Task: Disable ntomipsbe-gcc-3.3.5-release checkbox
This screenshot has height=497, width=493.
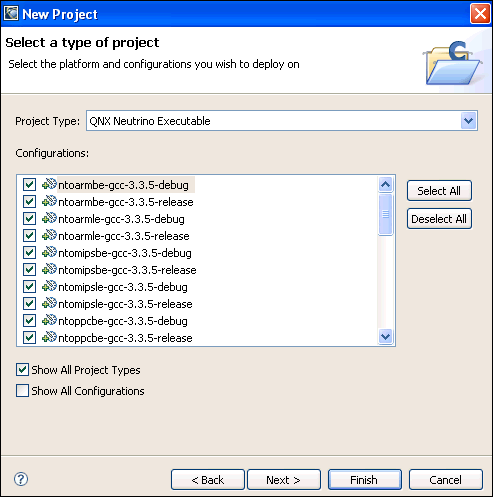Action: tap(29, 269)
